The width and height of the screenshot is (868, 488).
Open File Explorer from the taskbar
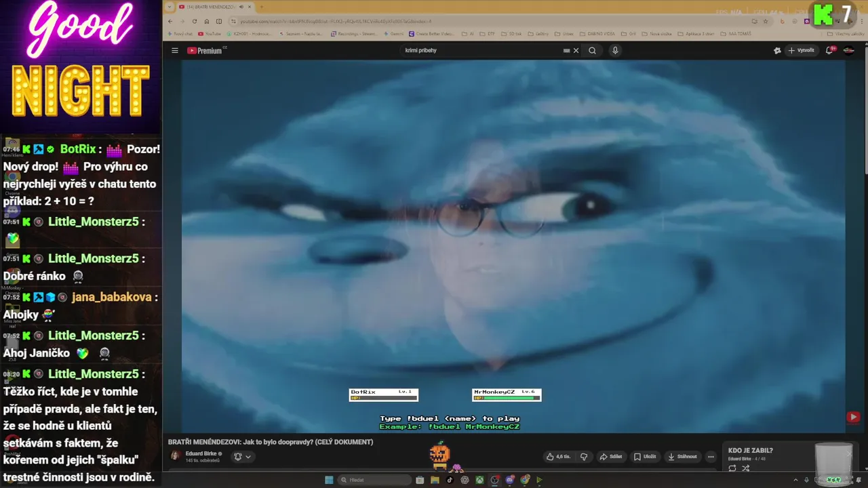(x=435, y=480)
